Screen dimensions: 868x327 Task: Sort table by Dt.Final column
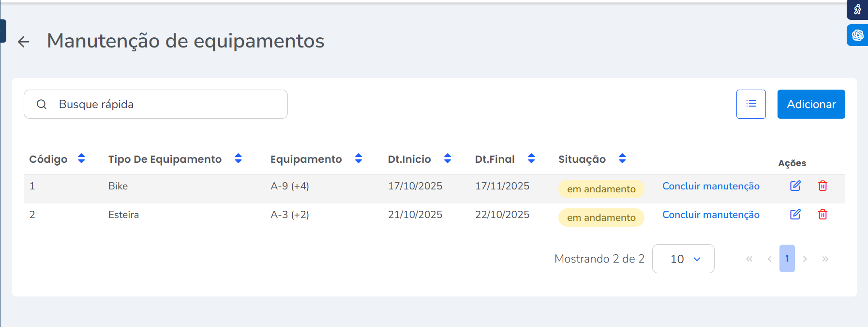pyautogui.click(x=531, y=158)
